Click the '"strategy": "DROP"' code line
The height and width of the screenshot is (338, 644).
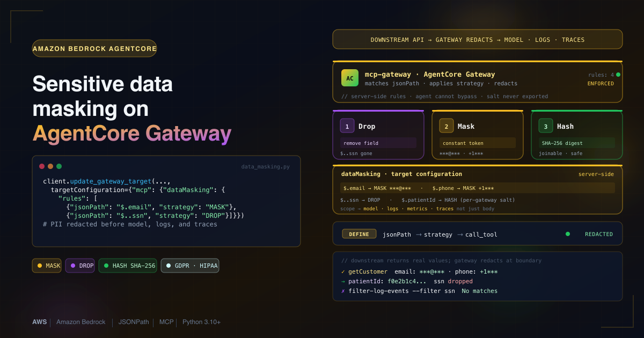(x=155, y=216)
